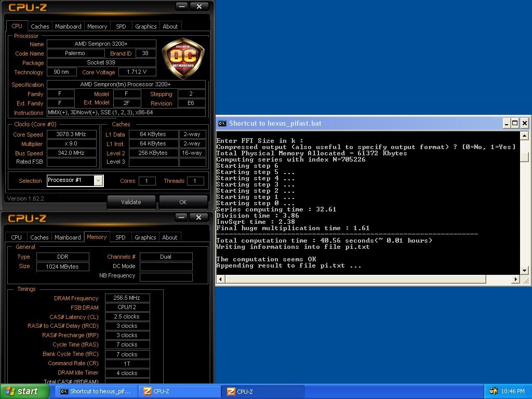Click the Bus Speed value 342.0 MHz
Screen dimensions: 532x399
coord(72,153)
